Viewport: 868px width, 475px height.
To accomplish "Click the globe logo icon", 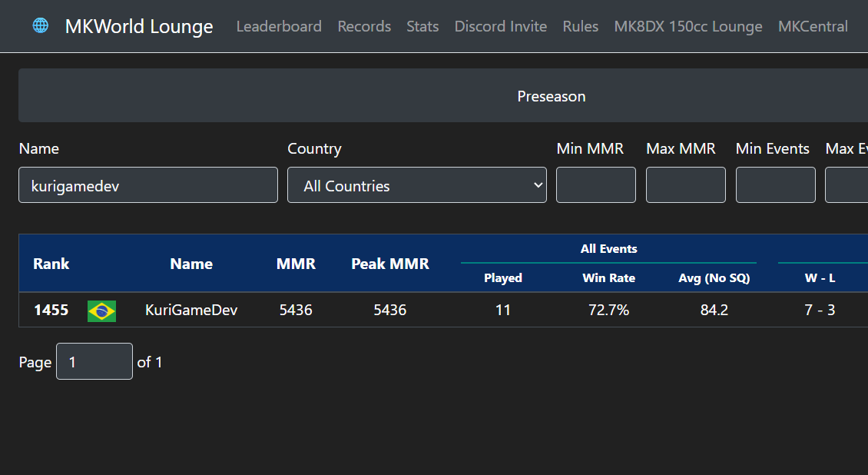I will 41,25.
